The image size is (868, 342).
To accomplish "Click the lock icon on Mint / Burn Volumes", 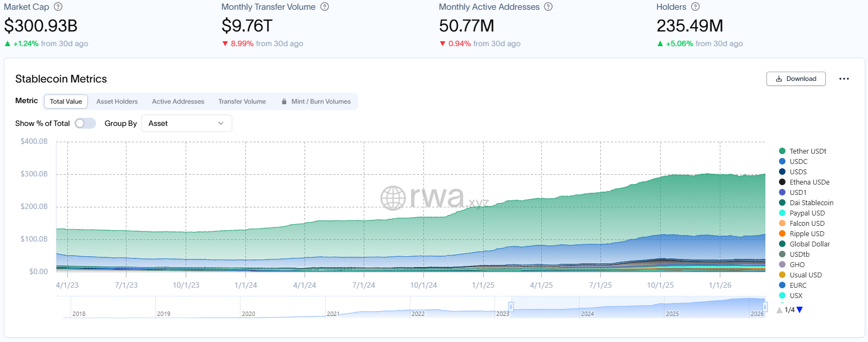I will [x=284, y=102].
